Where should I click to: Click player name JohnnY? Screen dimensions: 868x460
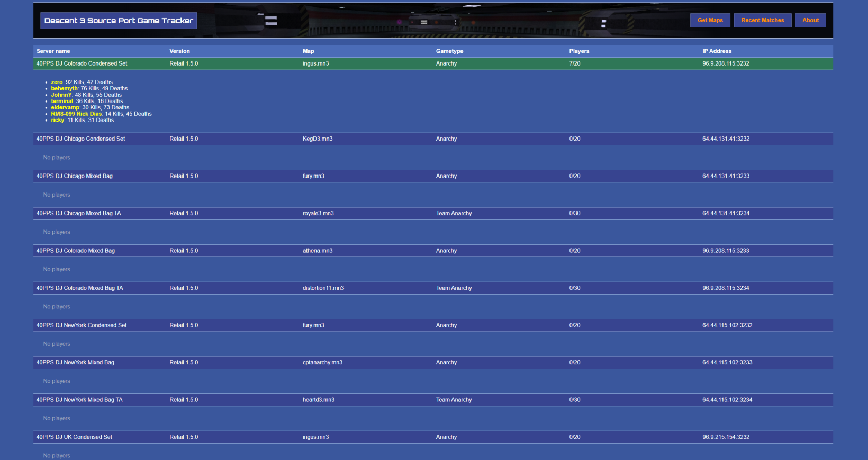61,95
